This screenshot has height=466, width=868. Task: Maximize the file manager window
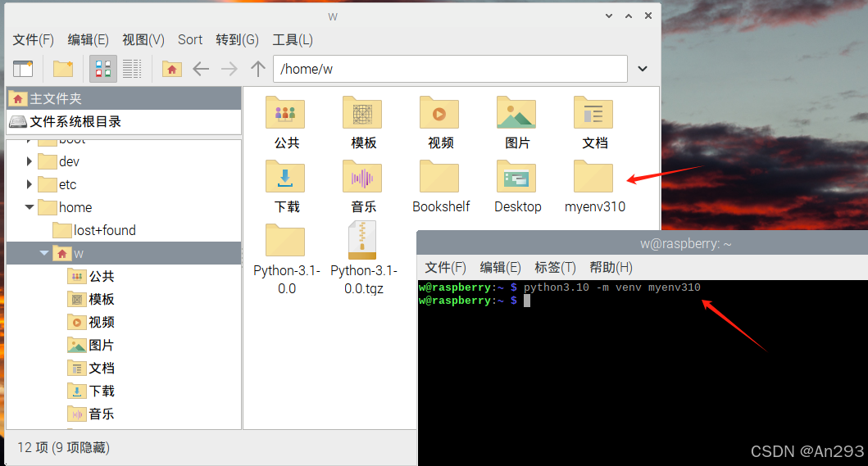click(629, 16)
